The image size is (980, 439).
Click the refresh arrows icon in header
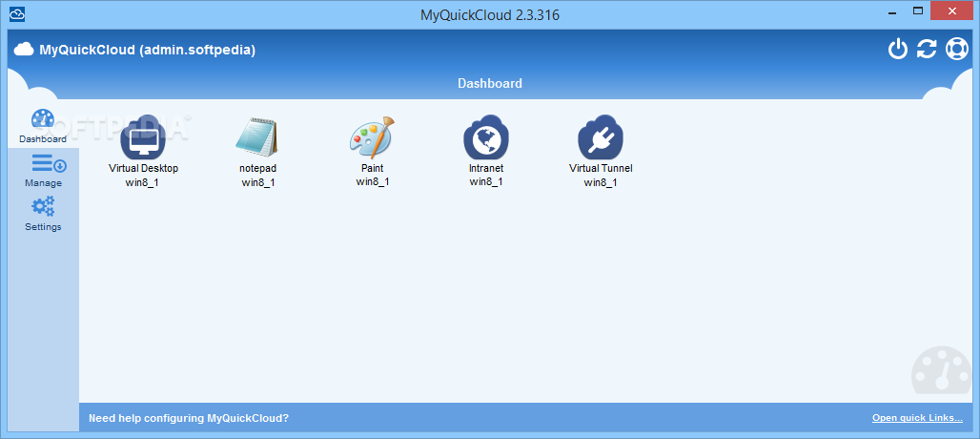[927, 49]
